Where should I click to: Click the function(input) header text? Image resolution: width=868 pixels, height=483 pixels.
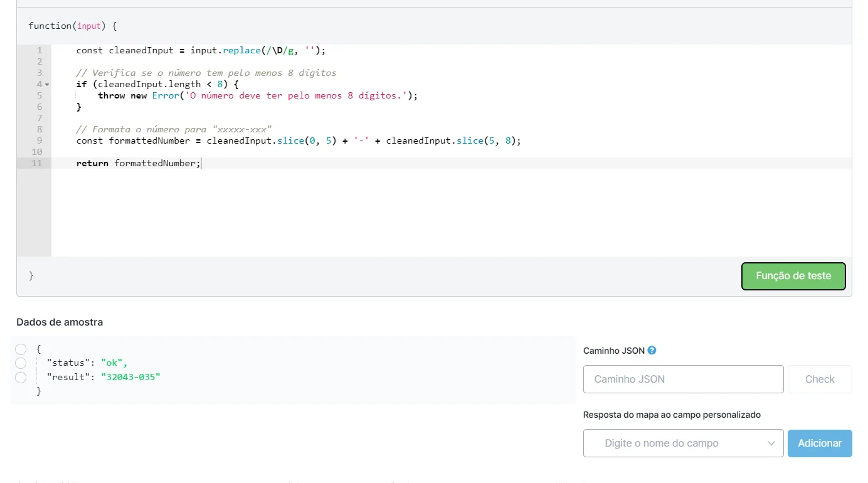73,26
